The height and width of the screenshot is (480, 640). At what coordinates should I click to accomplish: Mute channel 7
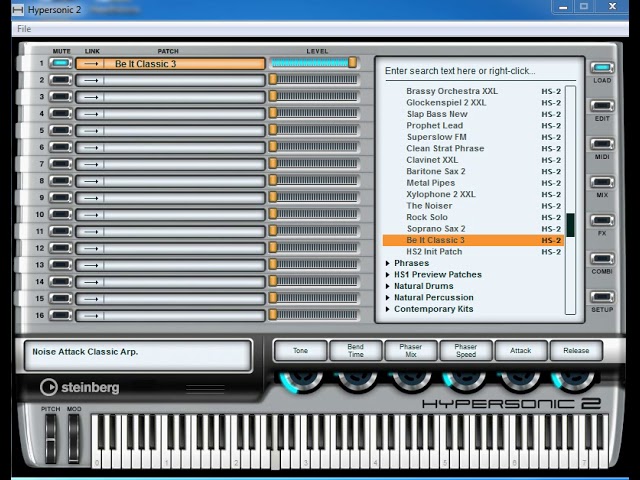(60, 164)
